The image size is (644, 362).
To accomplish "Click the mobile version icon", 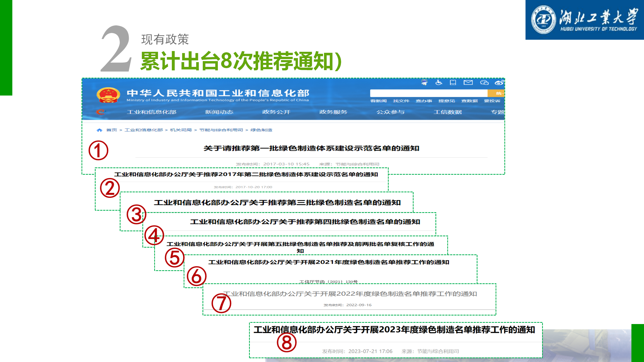I will coord(453,82).
